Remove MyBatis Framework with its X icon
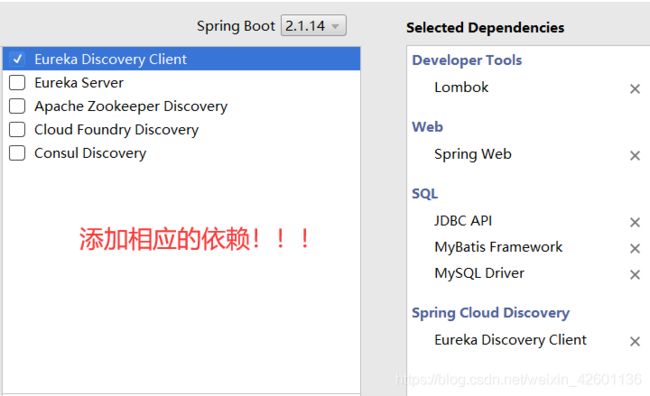650x396 pixels. point(635,248)
